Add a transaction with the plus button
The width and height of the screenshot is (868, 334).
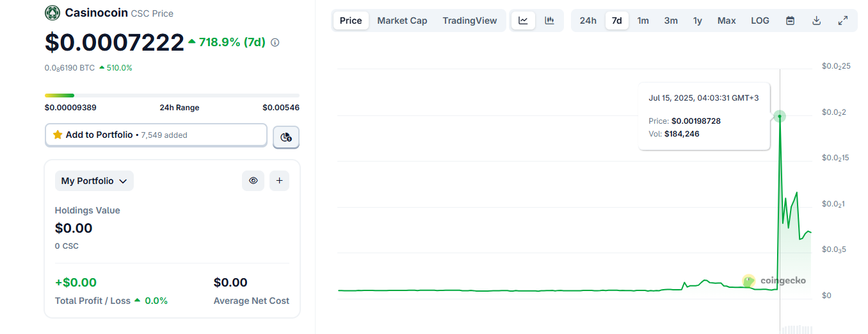[279, 181]
